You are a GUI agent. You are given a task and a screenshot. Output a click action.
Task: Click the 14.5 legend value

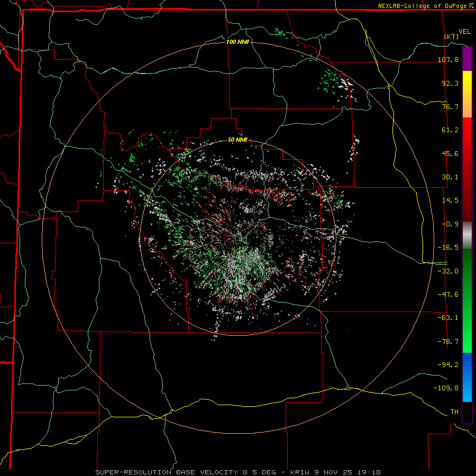(x=450, y=200)
